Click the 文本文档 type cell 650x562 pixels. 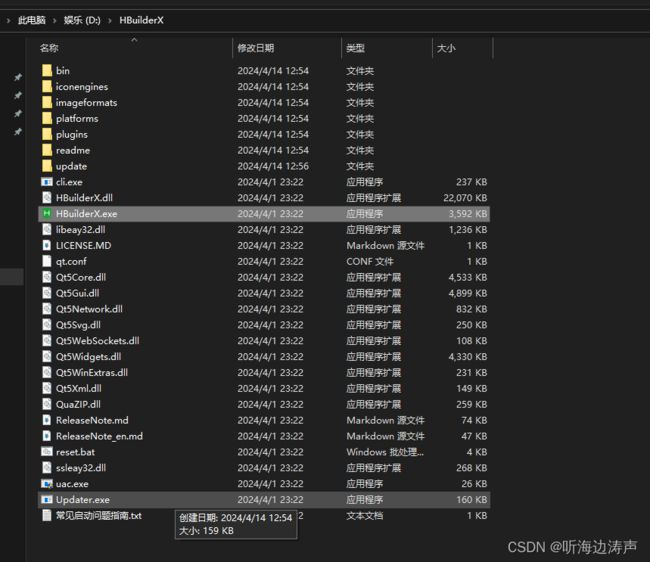click(x=364, y=515)
